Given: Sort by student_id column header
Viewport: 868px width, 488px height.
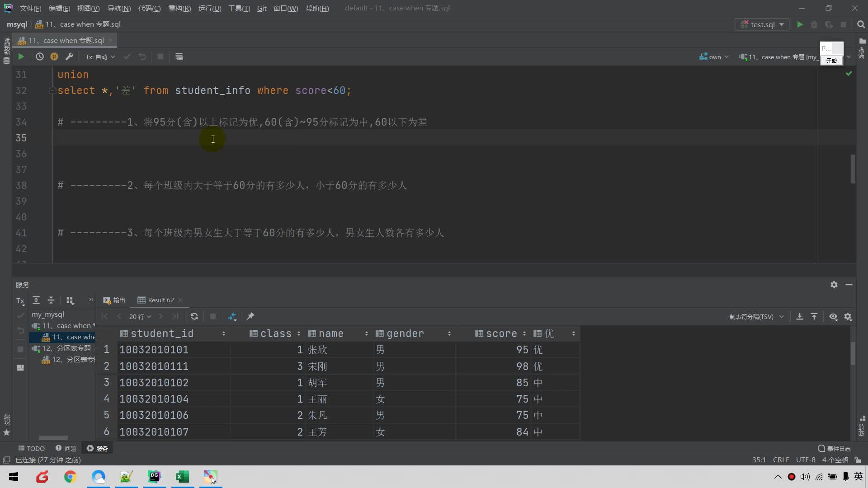Looking at the screenshot, I should coord(173,333).
